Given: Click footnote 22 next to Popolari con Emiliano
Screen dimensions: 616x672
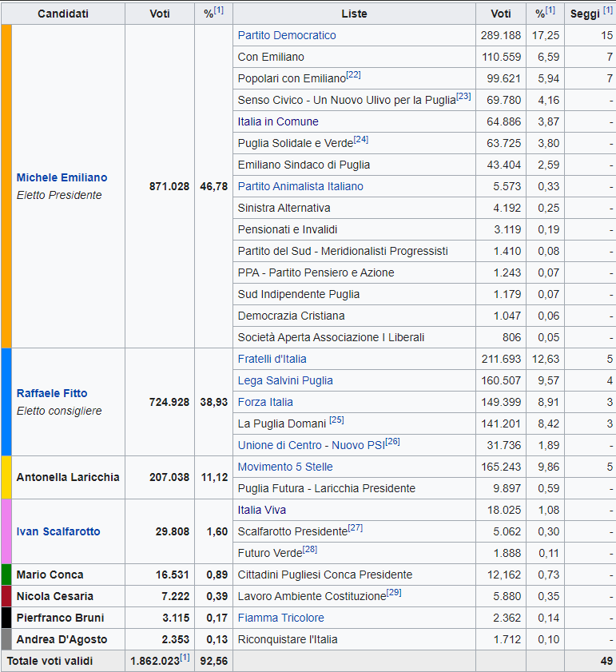Looking at the screenshot, I should pos(354,75).
